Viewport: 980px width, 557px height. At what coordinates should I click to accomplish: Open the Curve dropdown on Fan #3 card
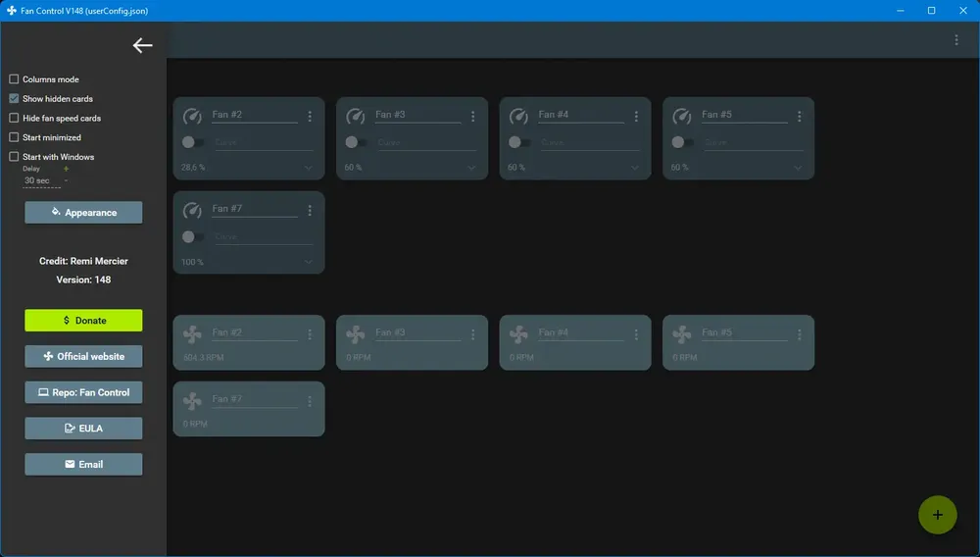click(x=427, y=142)
